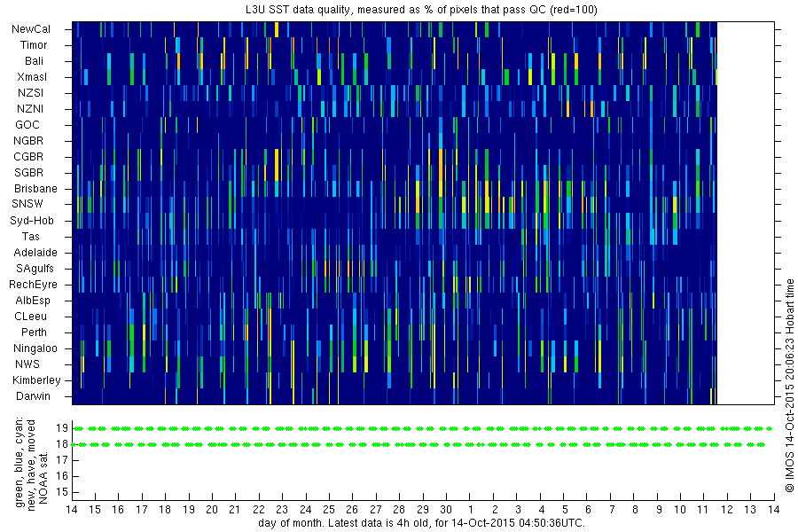
Task: Select the NWS row label
Action: point(27,364)
